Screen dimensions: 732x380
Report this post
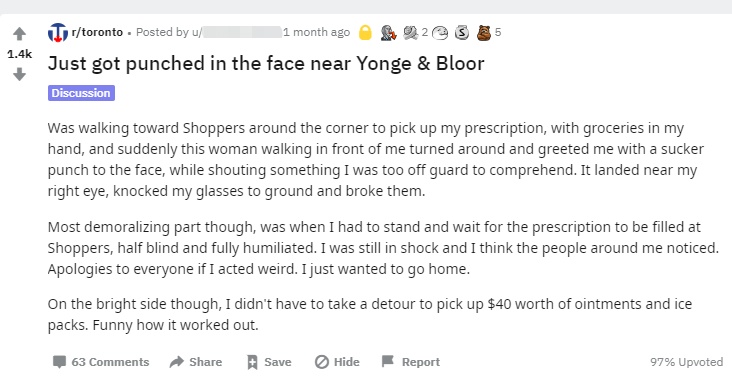411,362
